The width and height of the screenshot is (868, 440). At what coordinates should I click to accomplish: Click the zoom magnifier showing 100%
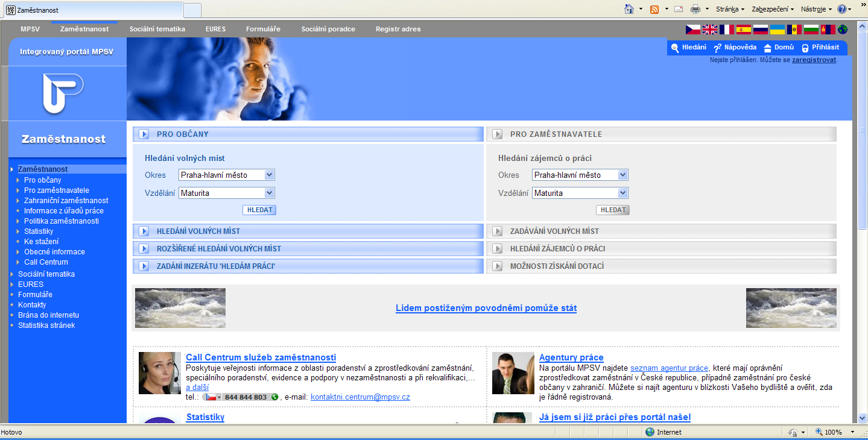click(820, 432)
